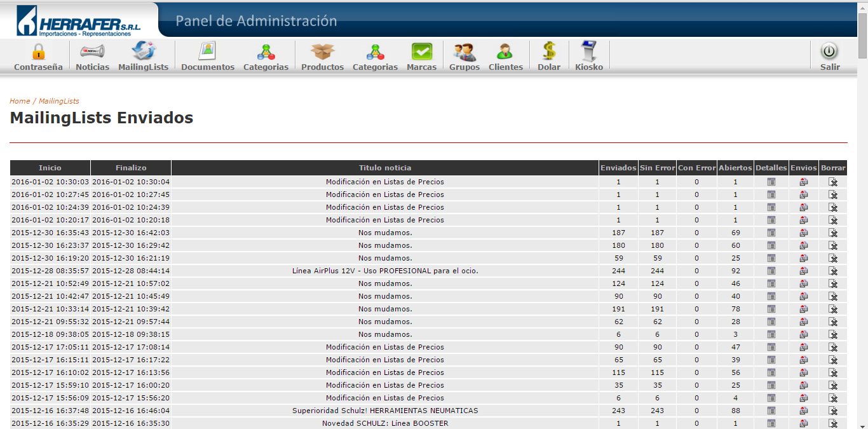Click the Abiertos column header

point(735,168)
